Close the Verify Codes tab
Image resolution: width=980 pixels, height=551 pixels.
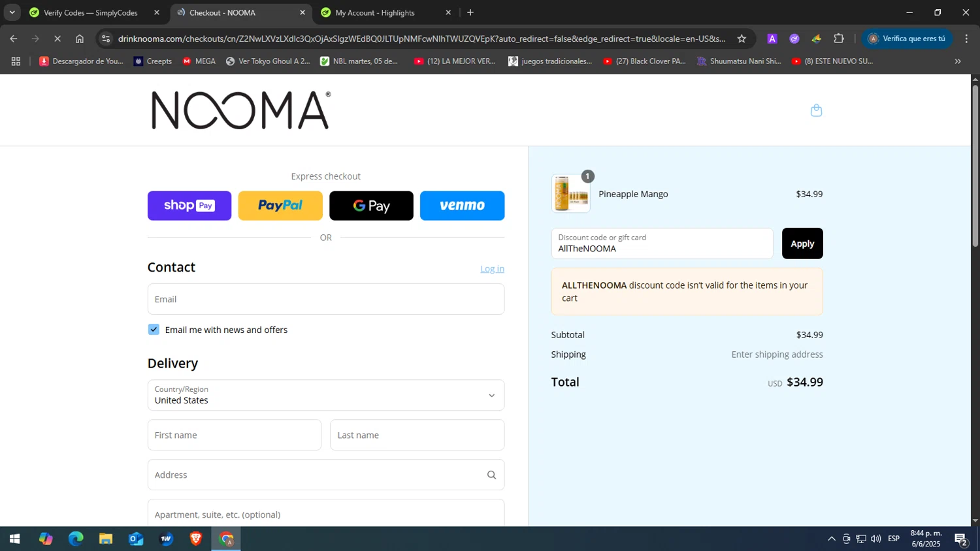pyautogui.click(x=157, y=12)
